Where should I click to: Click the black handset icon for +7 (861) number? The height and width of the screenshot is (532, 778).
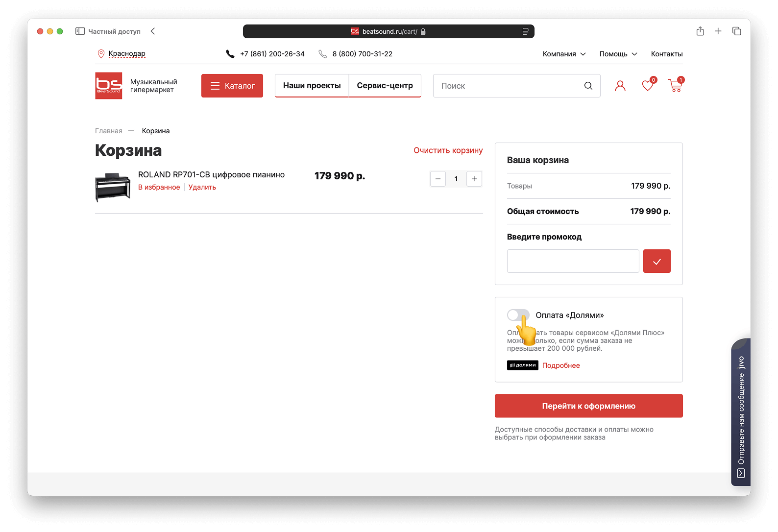click(230, 54)
